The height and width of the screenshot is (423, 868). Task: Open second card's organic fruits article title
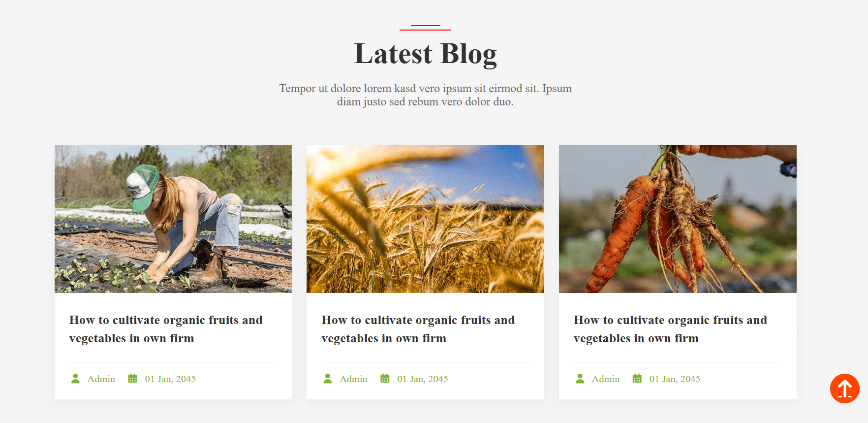point(418,329)
